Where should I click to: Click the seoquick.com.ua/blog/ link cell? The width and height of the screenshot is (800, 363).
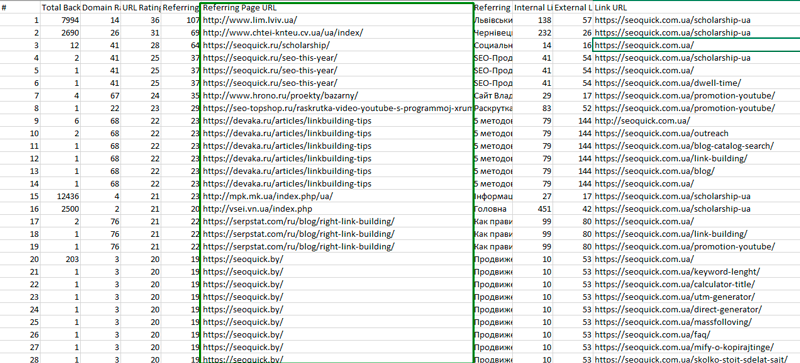[x=696, y=171]
